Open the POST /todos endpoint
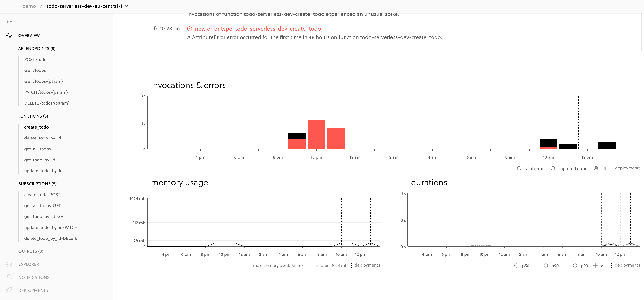The height and width of the screenshot is (300, 644). click(36, 60)
